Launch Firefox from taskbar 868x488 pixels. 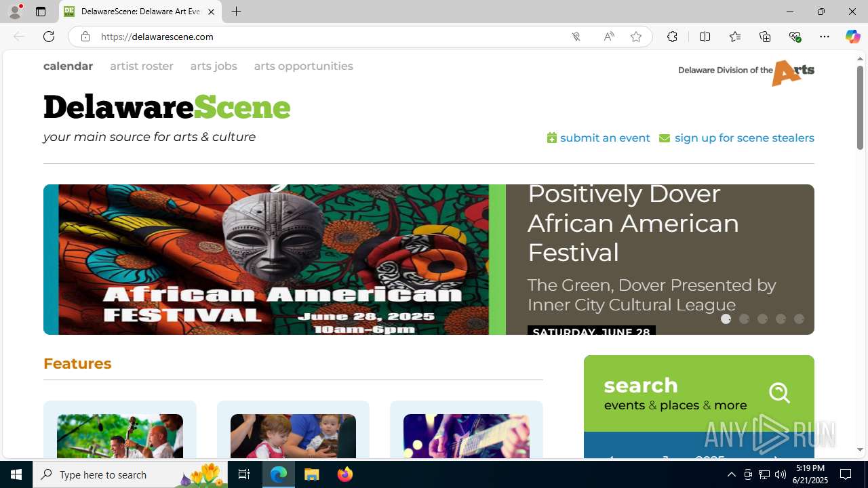coord(345,474)
